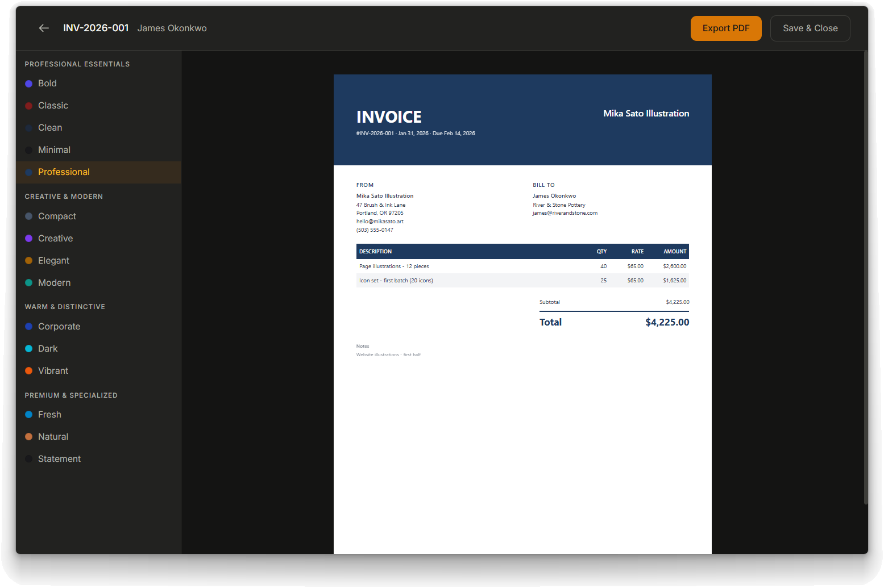Click the Dark template cyan dot
The width and height of the screenshot is (884, 588).
pyautogui.click(x=28, y=349)
